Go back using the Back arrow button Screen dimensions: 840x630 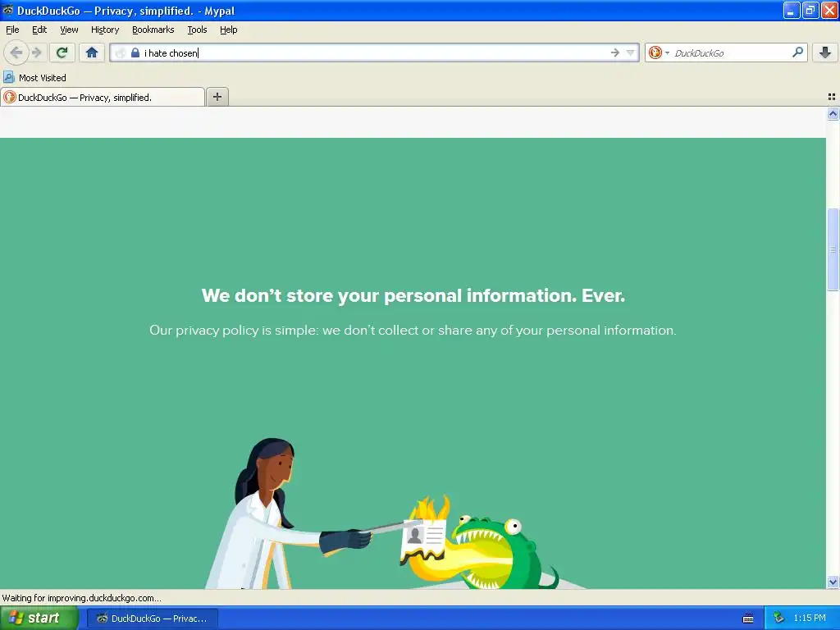16,52
